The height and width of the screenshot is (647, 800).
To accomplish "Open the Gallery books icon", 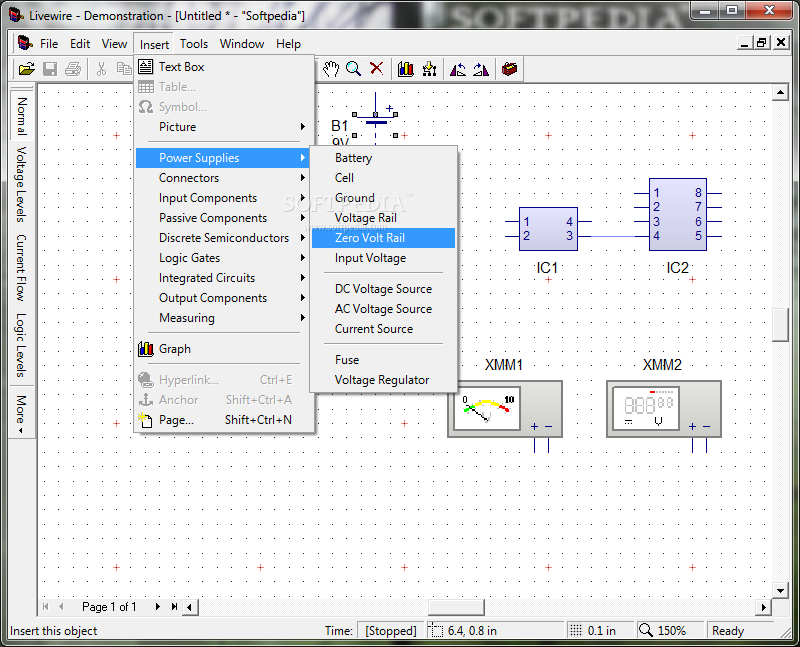I will pos(406,69).
